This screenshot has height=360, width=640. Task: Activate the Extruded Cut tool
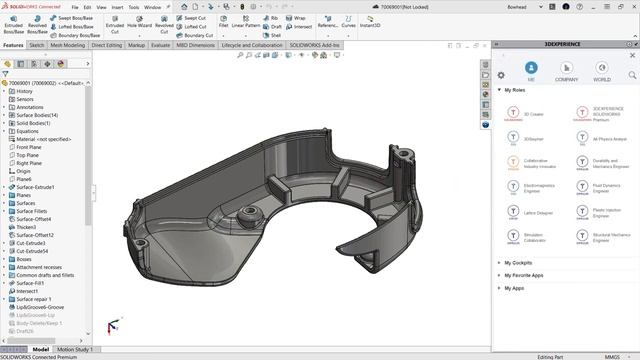115,25
